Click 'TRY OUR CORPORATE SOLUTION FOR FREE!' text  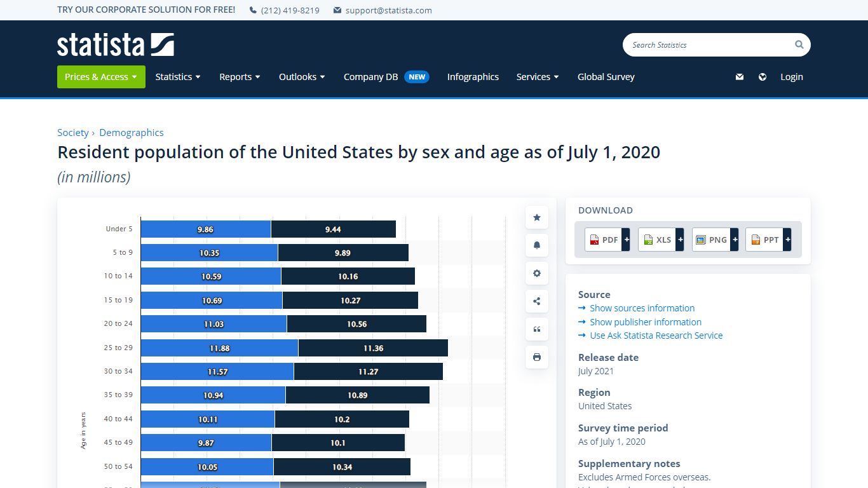tap(146, 10)
